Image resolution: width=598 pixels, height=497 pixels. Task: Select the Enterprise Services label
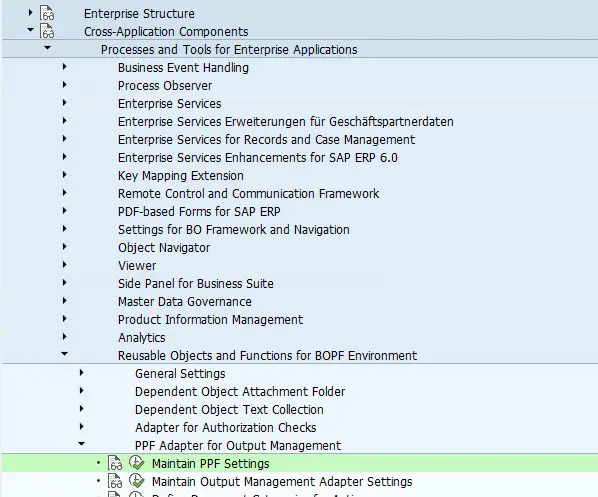(x=169, y=103)
